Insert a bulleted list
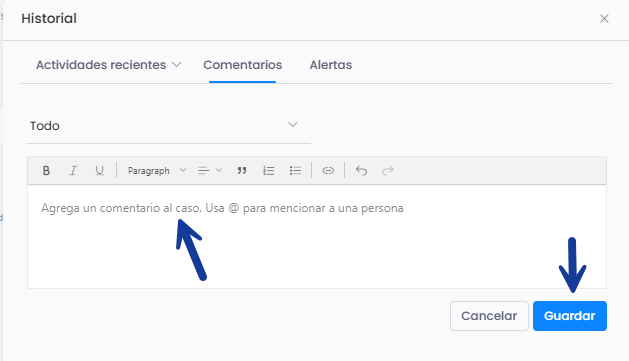 tap(295, 171)
